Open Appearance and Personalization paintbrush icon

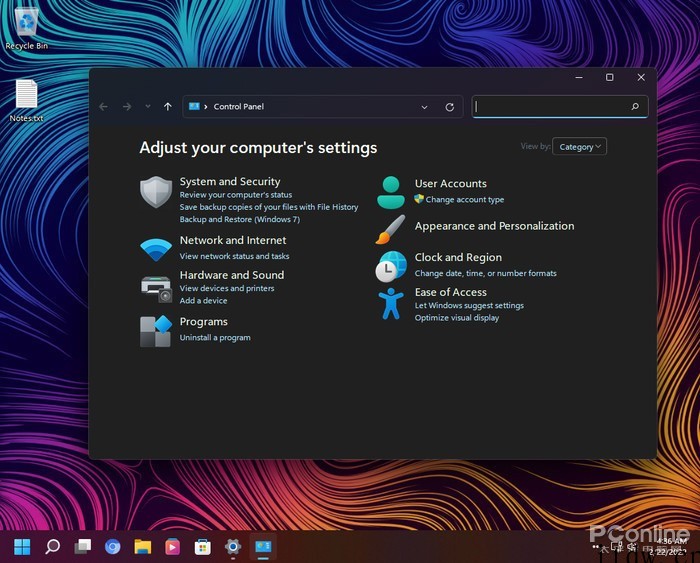coord(391,229)
